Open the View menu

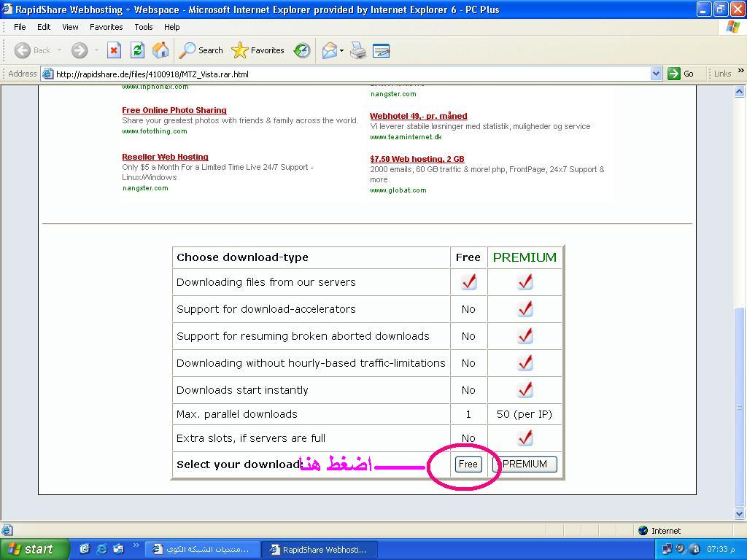pos(70,27)
